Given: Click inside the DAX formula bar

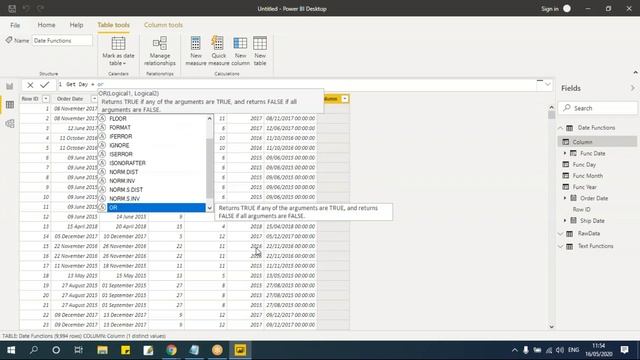Looking at the screenshot, I should coord(298,84).
